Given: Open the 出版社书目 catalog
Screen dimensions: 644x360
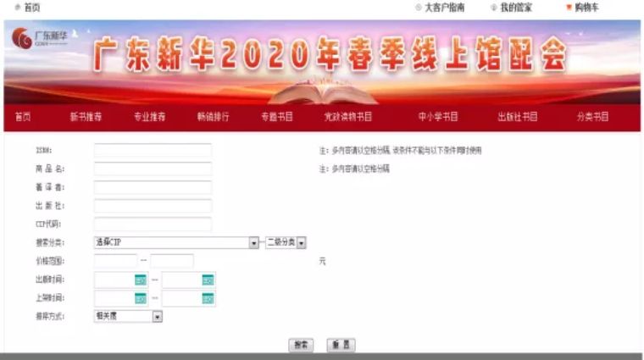Looking at the screenshot, I should pos(518,117).
